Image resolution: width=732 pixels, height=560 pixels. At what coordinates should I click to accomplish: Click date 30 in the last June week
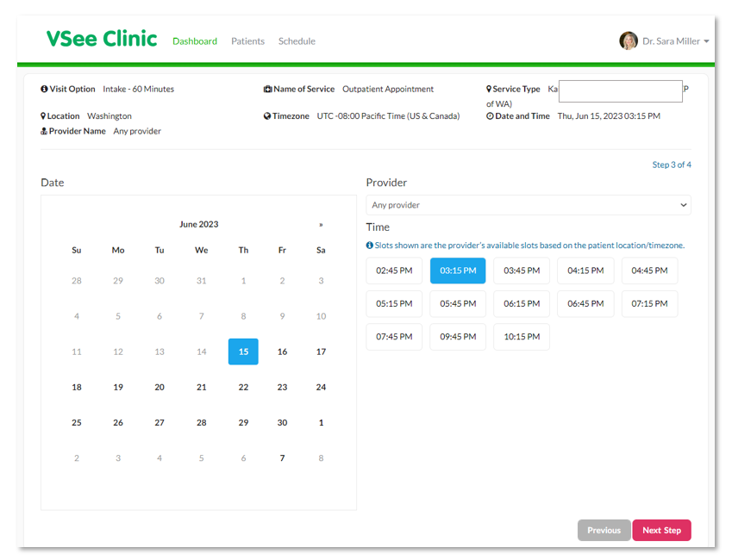pyautogui.click(x=282, y=422)
